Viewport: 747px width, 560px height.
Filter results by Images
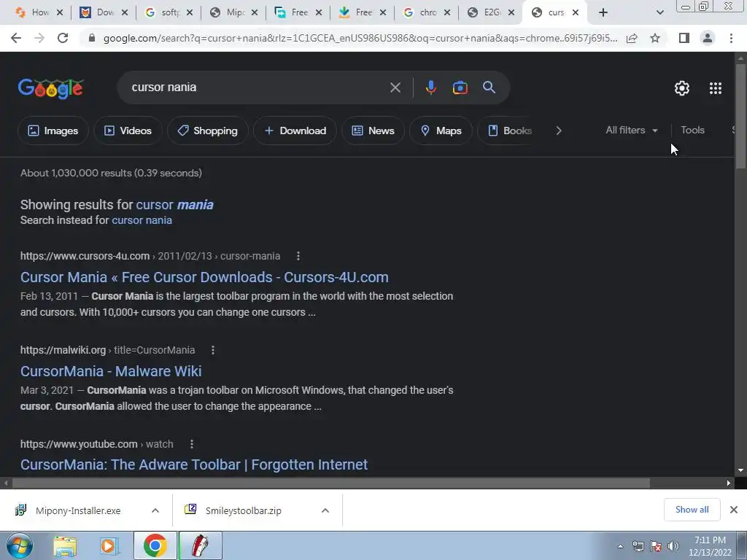point(53,131)
